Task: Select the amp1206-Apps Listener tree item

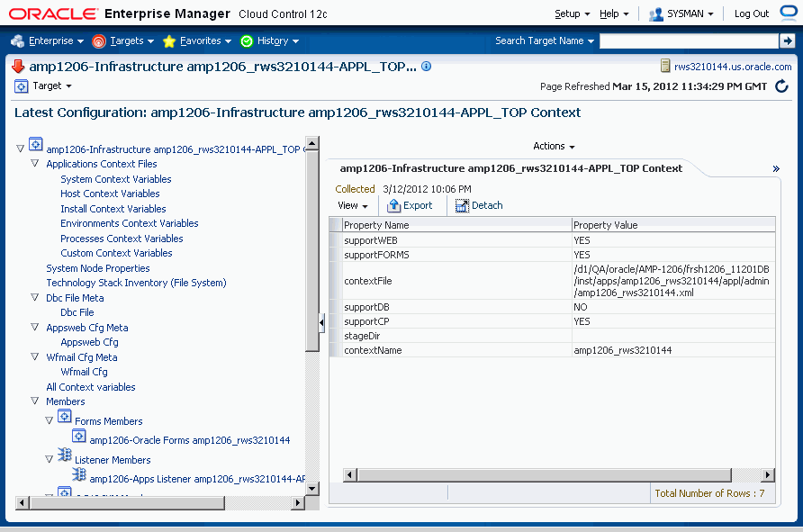Action: pos(197,479)
